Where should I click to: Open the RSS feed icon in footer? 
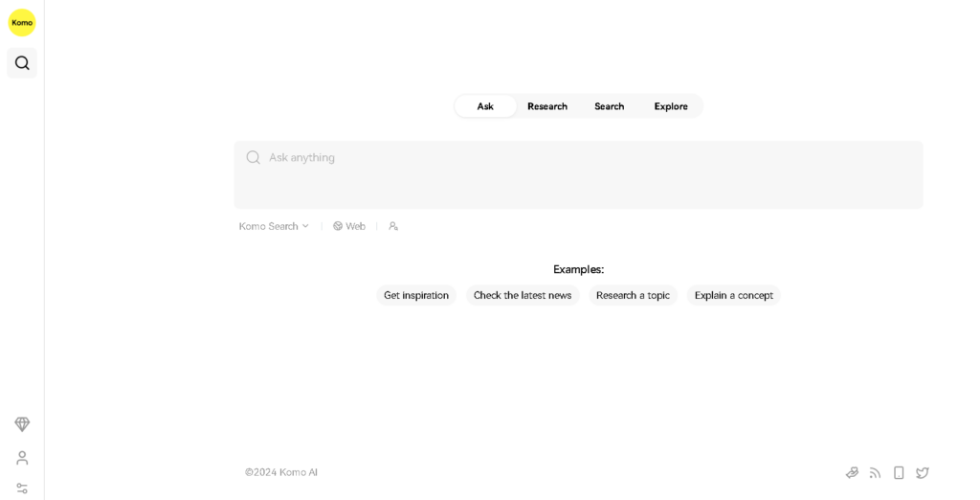pyautogui.click(x=875, y=472)
